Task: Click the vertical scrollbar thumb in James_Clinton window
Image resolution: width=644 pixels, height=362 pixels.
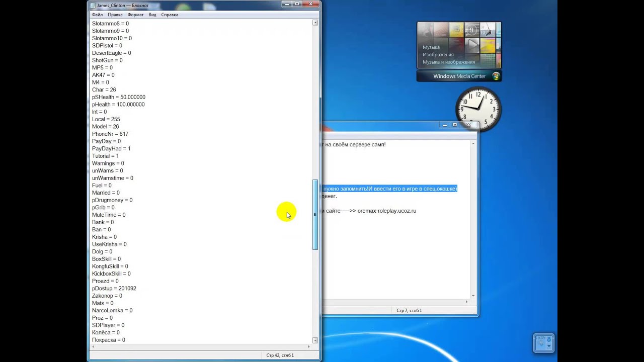Action: click(315, 215)
